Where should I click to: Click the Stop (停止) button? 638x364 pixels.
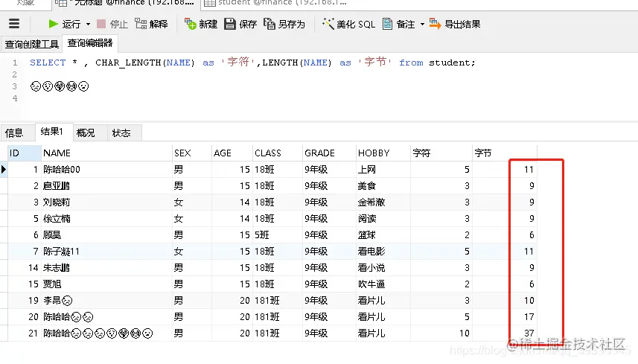point(112,24)
